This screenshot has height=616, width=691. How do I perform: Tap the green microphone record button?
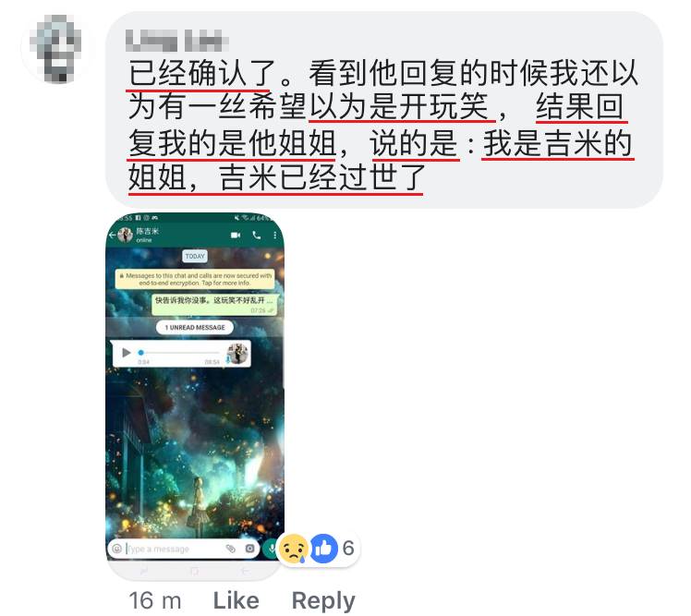coord(271,549)
